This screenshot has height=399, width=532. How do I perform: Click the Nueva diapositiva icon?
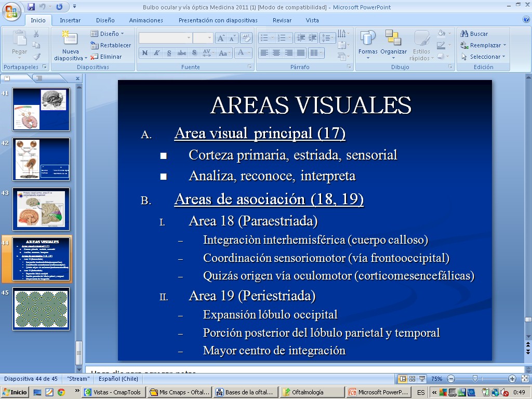pos(70,39)
